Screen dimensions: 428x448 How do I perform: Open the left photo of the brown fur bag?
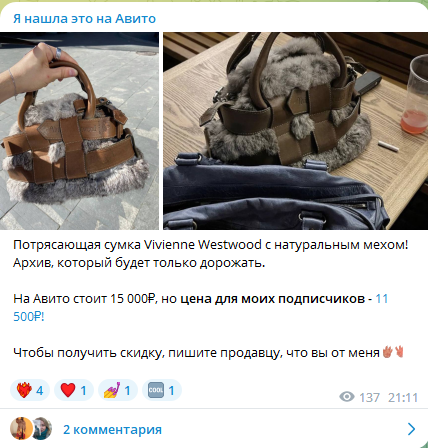(x=79, y=131)
